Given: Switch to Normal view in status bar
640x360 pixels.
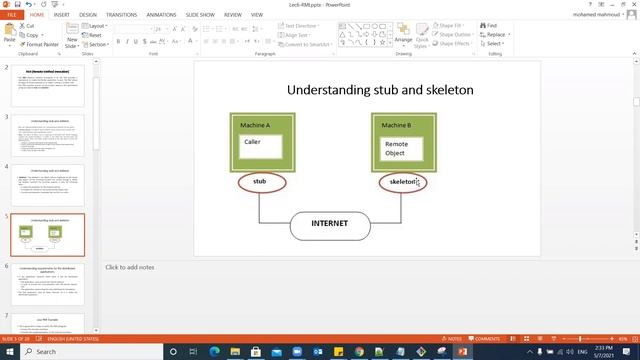Looking at the screenshot, I should 513,339.
